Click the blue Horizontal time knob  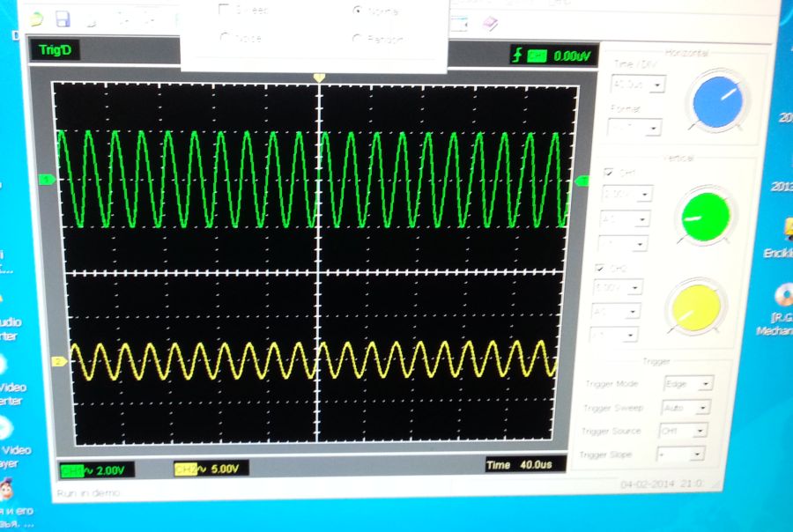click(x=722, y=103)
